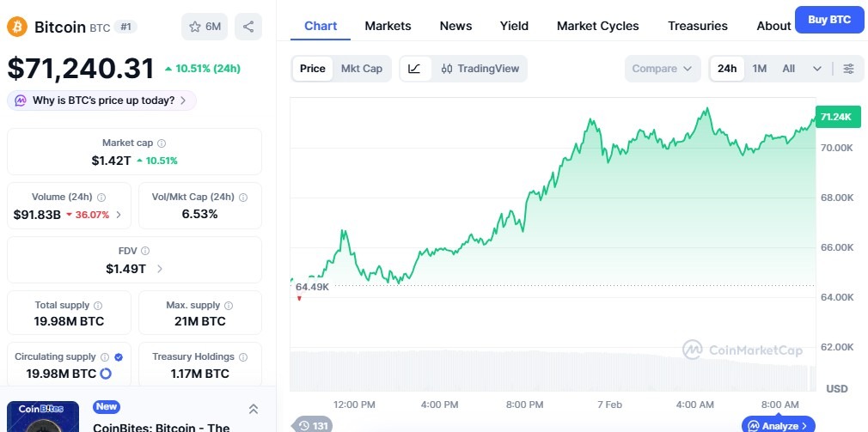Click the Buy BTC button
The width and height of the screenshot is (868, 432).
coord(828,20)
